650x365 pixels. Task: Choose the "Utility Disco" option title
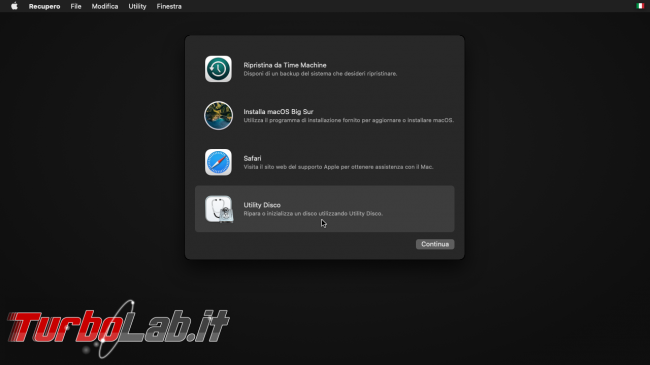pyautogui.click(x=262, y=205)
